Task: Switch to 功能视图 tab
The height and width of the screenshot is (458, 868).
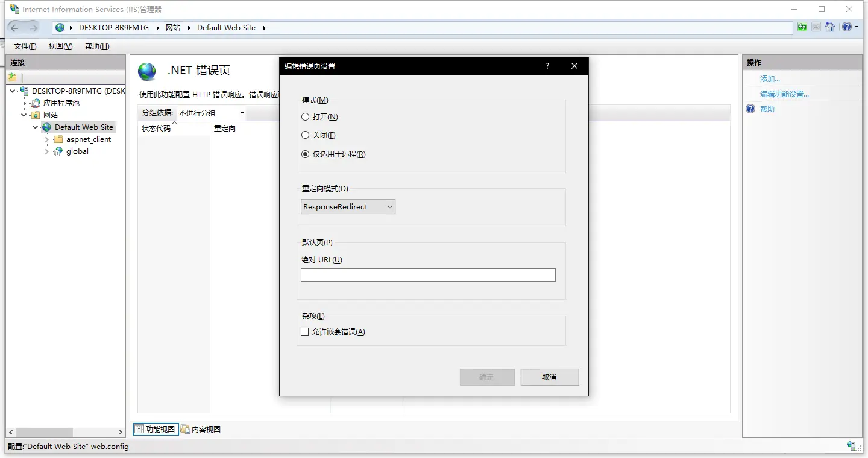Action: tap(156, 429)
